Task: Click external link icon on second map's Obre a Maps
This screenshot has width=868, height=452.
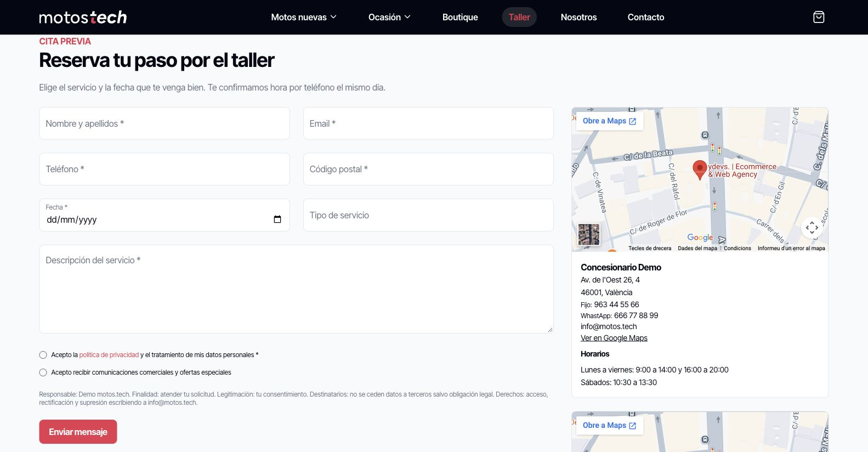Action: pos(633,426)
